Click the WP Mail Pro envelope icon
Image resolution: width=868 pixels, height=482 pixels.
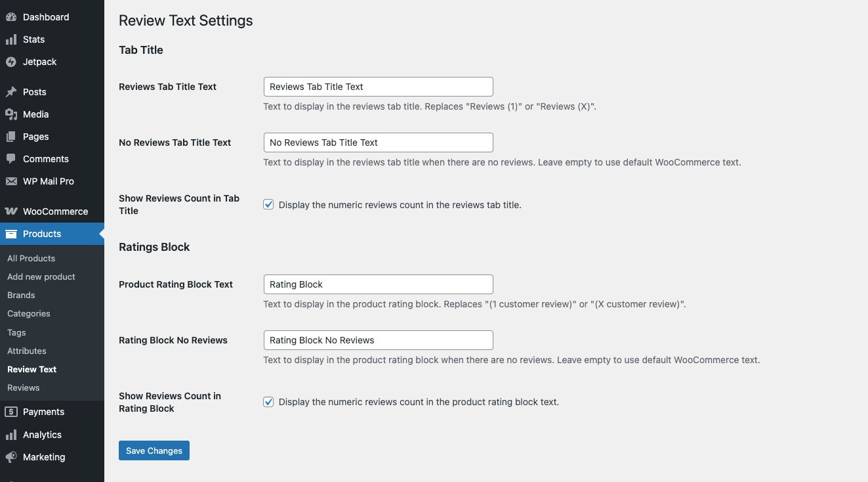tap(11, 181)
